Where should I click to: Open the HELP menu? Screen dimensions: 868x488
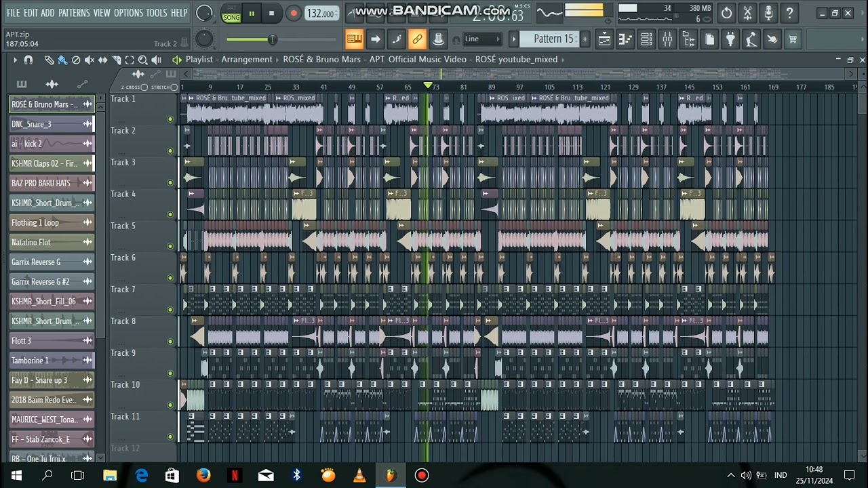click(x=179, y=13)
